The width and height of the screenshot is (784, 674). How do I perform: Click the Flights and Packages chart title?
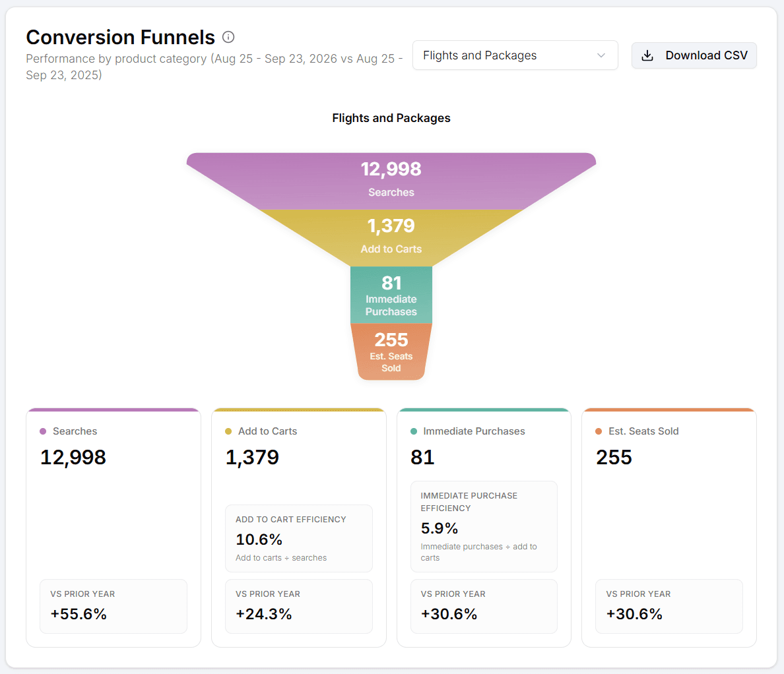tap(391, 118)
